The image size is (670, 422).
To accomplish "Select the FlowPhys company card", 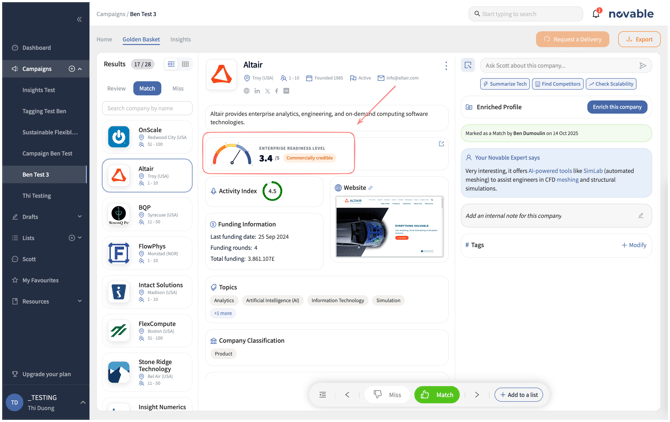I will click(147, 253).
